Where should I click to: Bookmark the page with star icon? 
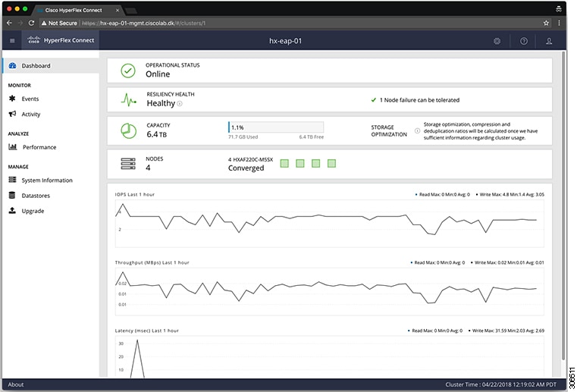point(546,23)
